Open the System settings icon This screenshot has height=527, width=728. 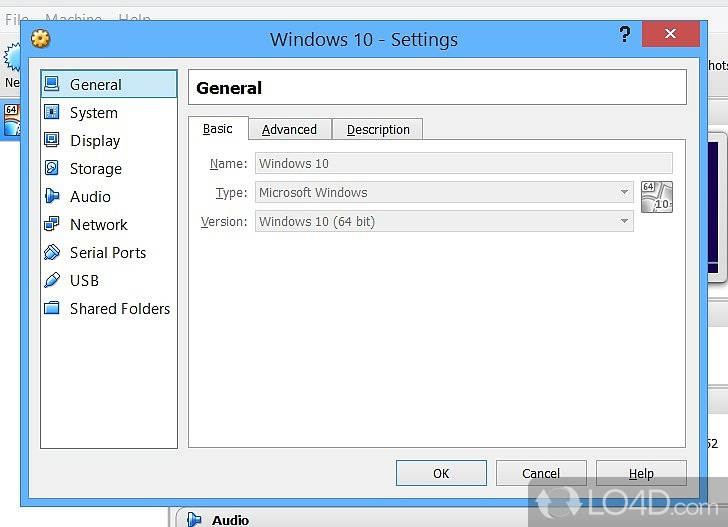[52, 112]
